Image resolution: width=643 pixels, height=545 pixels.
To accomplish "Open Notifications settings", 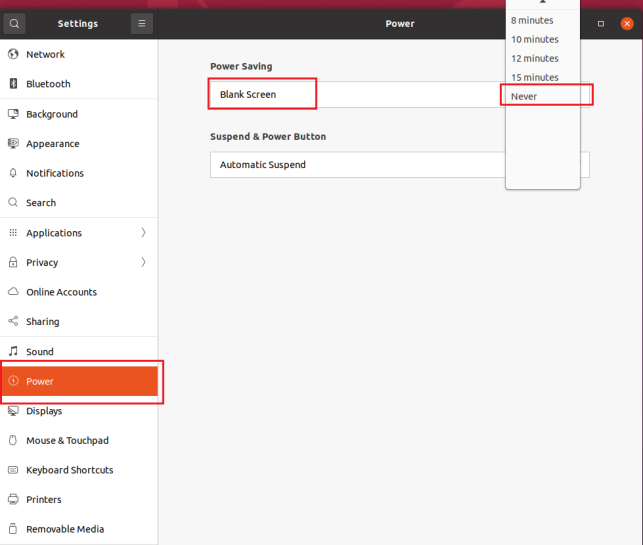I will coord(79,173).
